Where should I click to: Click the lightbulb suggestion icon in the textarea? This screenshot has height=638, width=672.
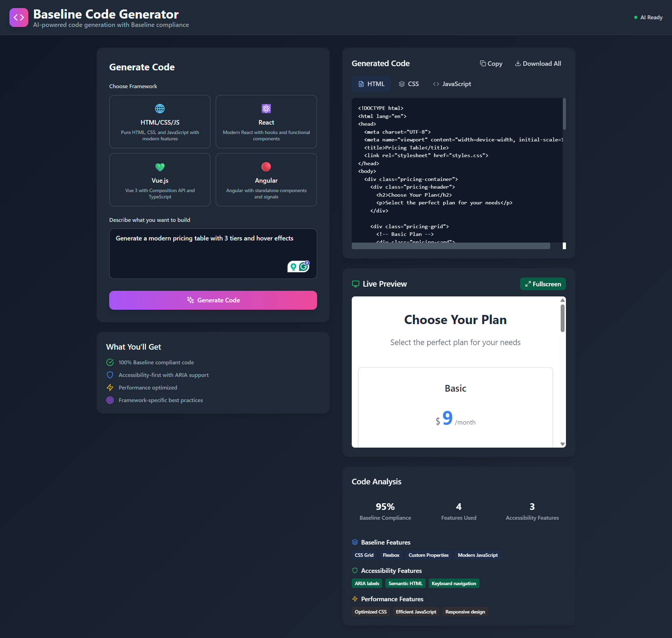coord(293,267)
